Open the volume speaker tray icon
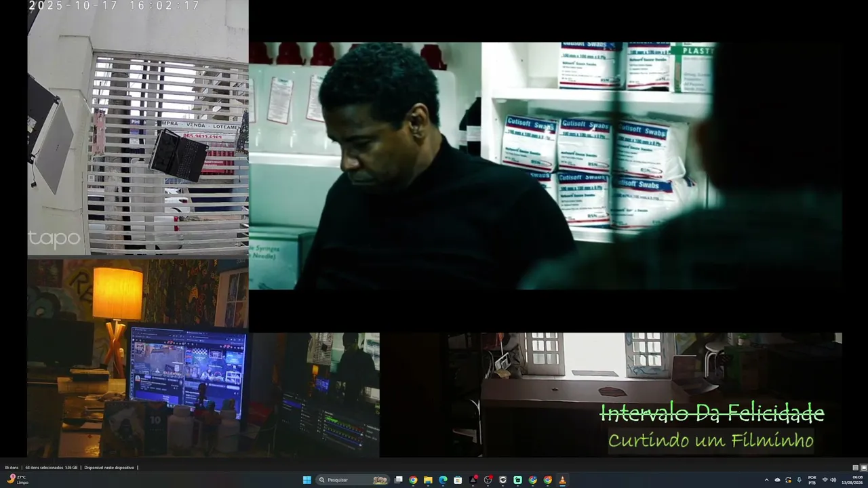The height and width of the screenshot is (488, 868). [x=833, y=480]
